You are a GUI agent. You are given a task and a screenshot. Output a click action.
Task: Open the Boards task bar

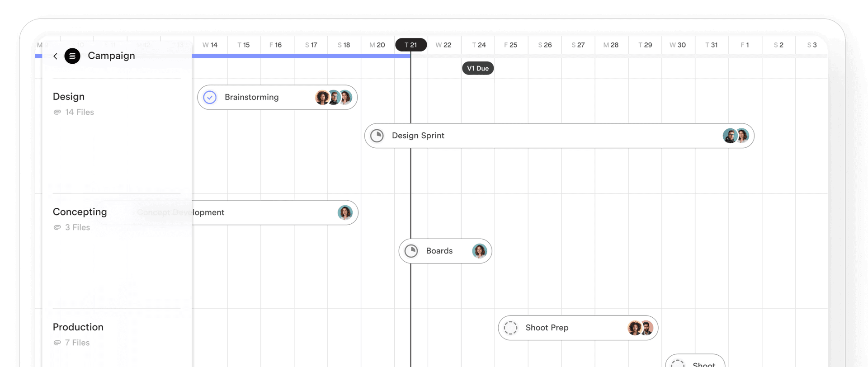click(x=445, y=251)
